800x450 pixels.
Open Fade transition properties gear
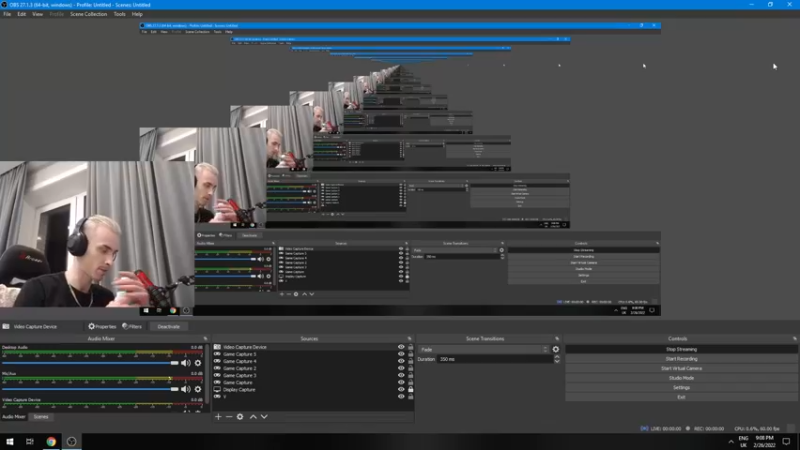pyautogui.click(x=556, y=349)
